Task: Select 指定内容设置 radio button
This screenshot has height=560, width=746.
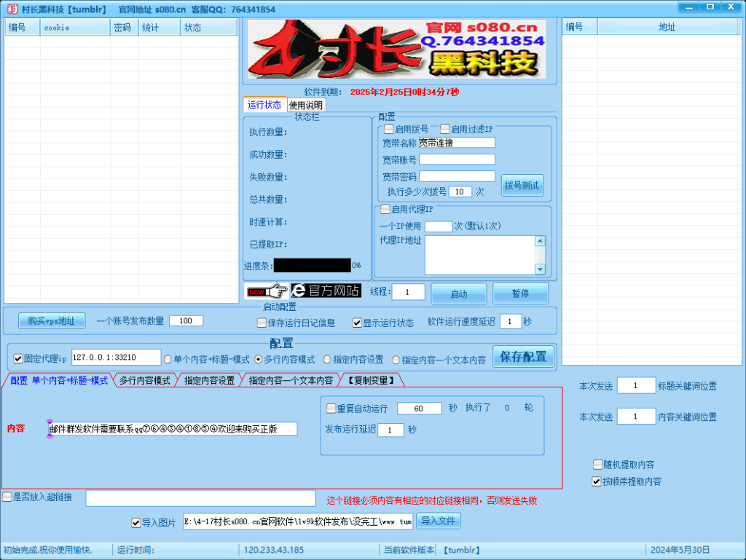Action: click(x=327, y=360)
